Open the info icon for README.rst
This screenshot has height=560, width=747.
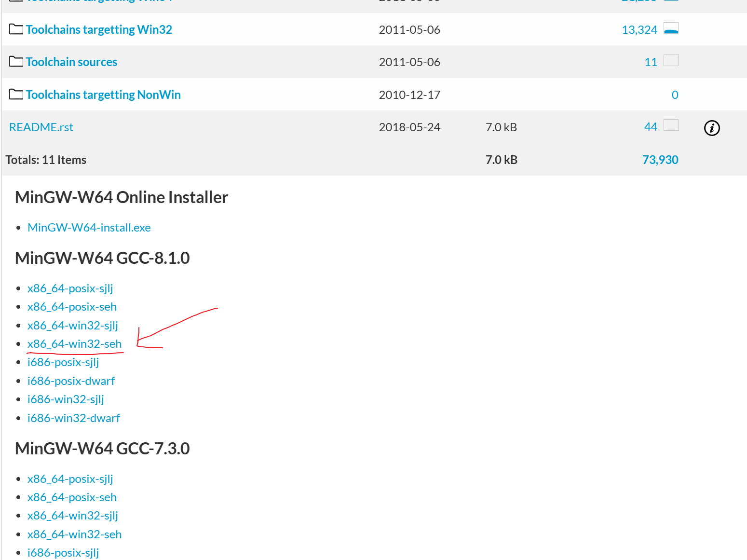coord(712,128)
